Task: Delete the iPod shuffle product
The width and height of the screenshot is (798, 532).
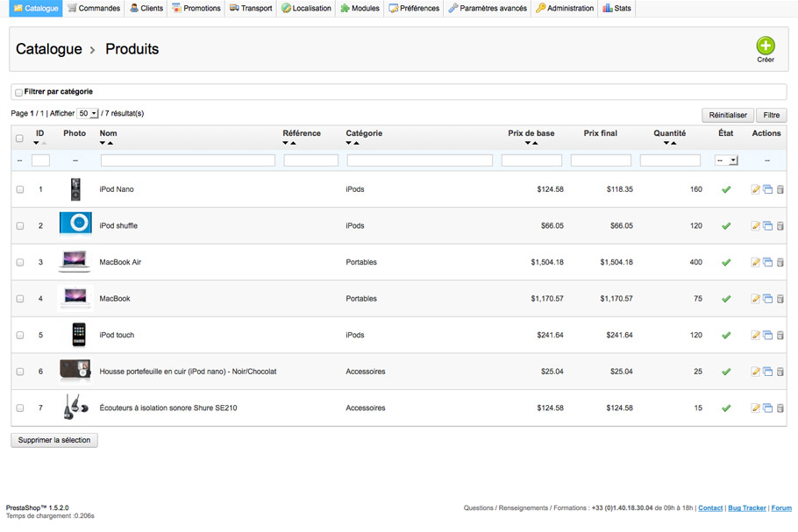Action: tap(780, 226)
